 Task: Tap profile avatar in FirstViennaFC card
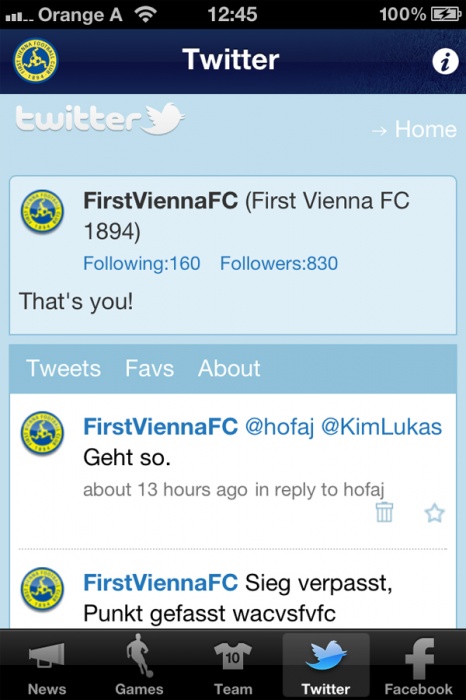pos(42,212)
